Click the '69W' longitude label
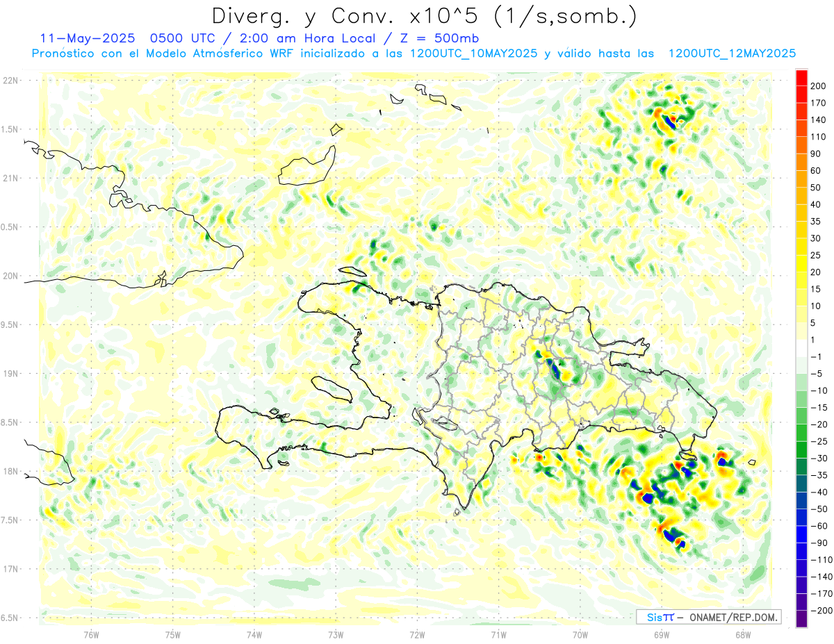Image resolution: width=834 pixels, height=644 pixels. tap(661, 634)
